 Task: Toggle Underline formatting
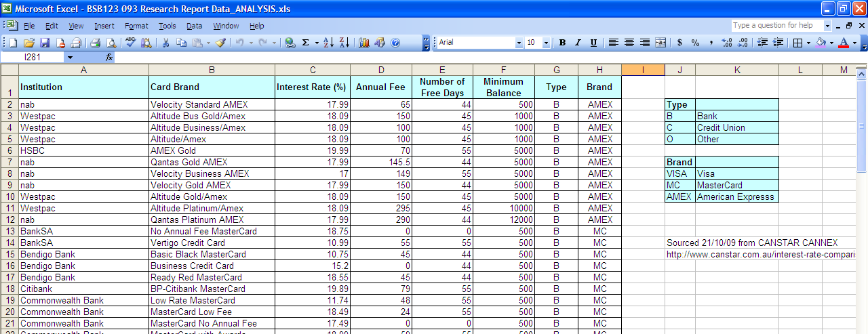[593, 43]
